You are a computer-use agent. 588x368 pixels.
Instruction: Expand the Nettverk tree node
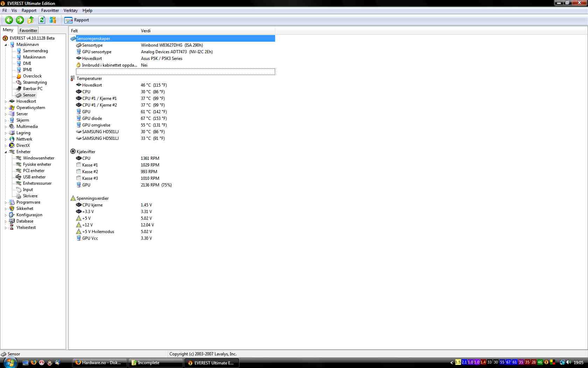pyautogui.click(x=6, y=139)
